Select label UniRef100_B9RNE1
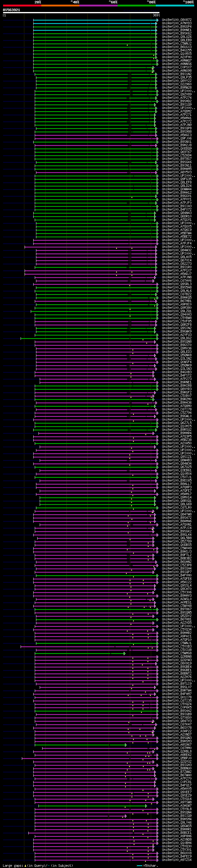 177,382
